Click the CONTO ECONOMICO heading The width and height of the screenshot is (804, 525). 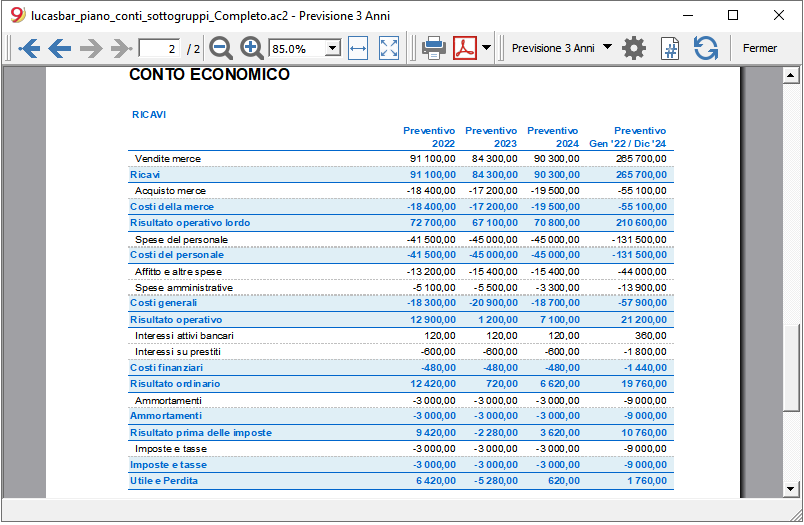[x=209, y=75]
